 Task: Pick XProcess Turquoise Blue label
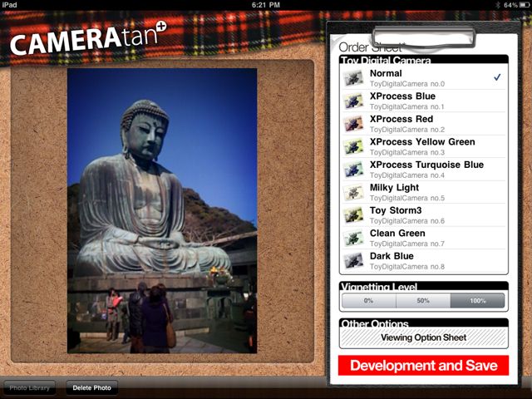426,165
